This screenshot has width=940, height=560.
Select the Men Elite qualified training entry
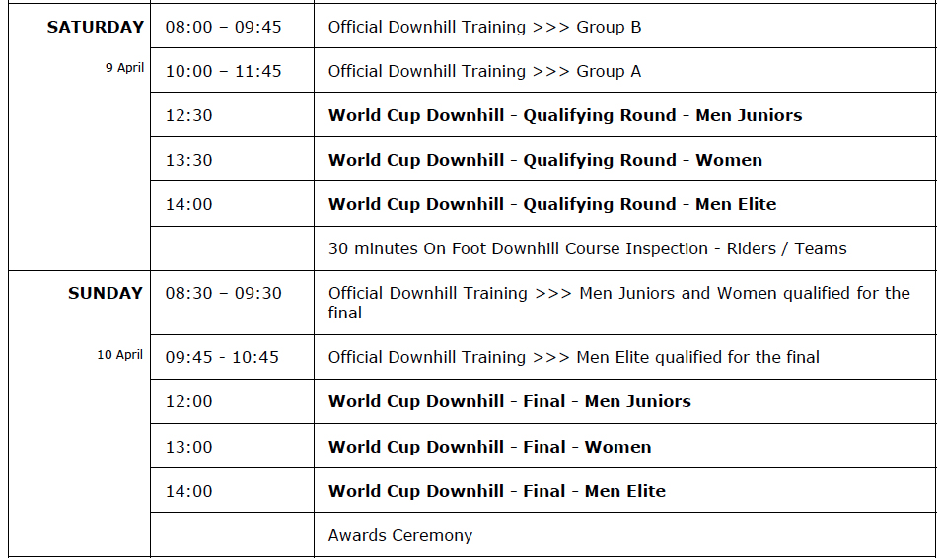tap(573, 358)
